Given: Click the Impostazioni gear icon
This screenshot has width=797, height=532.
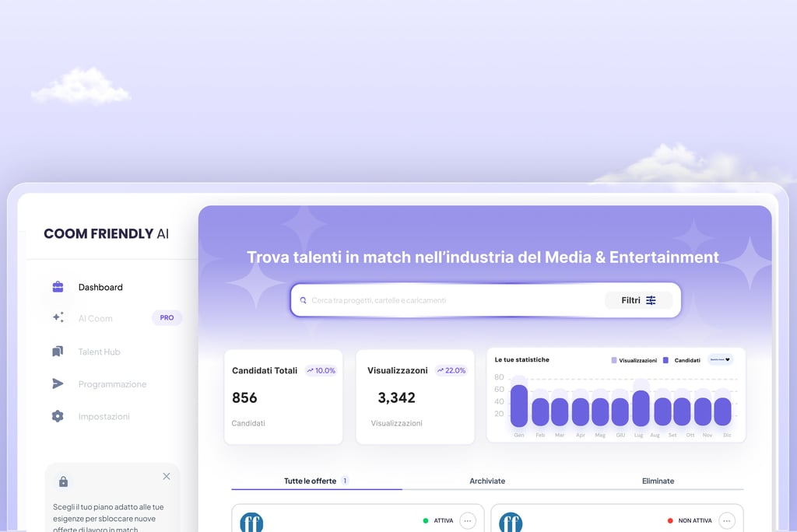Looking at the screenshot, I should pyautogui.click(x=58, y=416).
